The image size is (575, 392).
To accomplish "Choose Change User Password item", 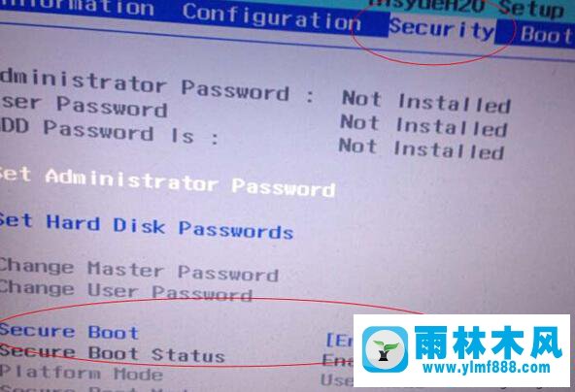I will [126, 291].
